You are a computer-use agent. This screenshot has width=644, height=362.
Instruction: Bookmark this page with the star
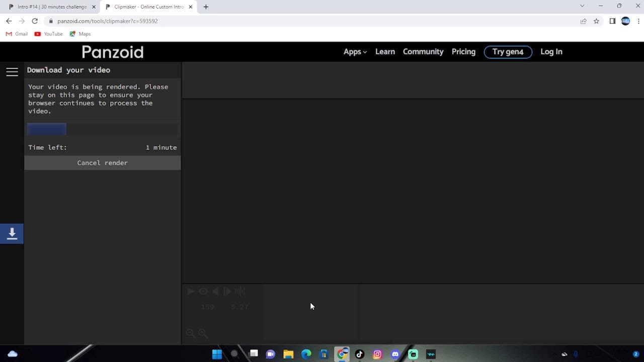coord(596,21)
